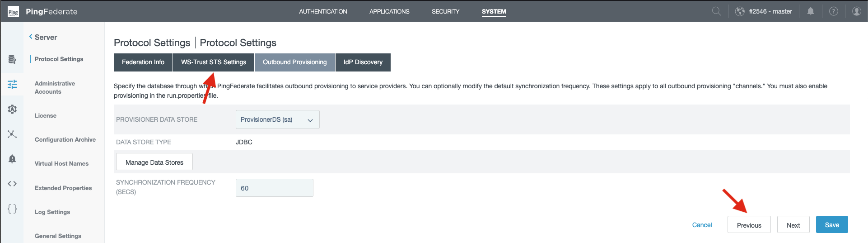Click the network nodes icon in sidebar
The width and height of the screenshot is (868, 243).
pyautogui.click(x=12, y=134)
